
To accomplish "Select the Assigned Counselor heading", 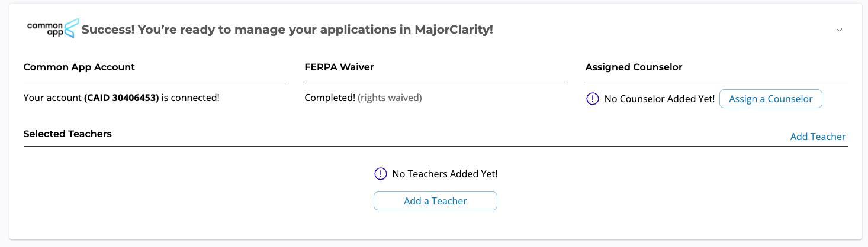I will click(x=634, y=67).
